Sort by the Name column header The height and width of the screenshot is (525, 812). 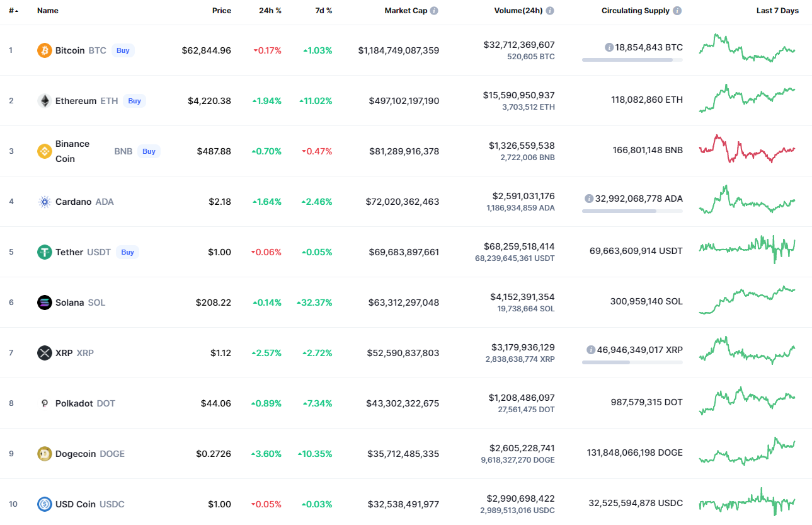coord(48,11)
